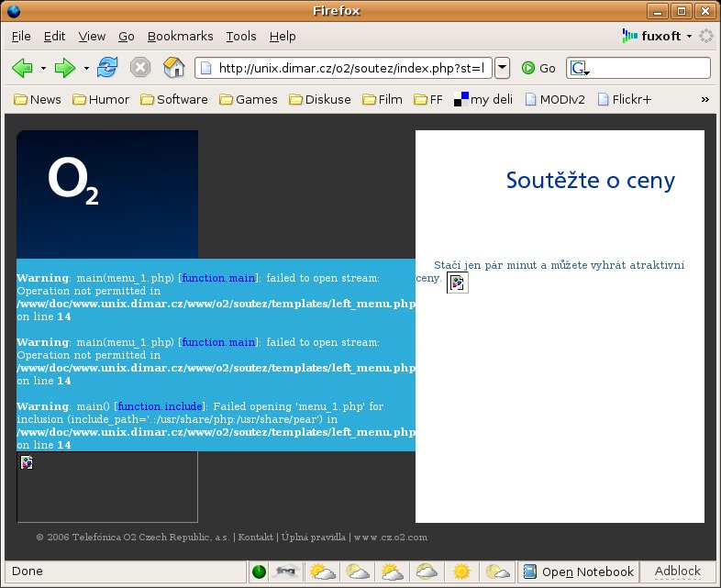Image resolution: width=721 pixels, height=588 pixels.
Task: Open the Edit menu
Action: pos(54,36)
